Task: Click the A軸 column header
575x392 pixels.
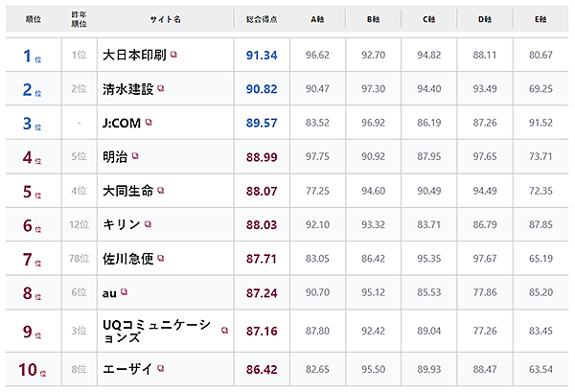Action: [316, 18]
